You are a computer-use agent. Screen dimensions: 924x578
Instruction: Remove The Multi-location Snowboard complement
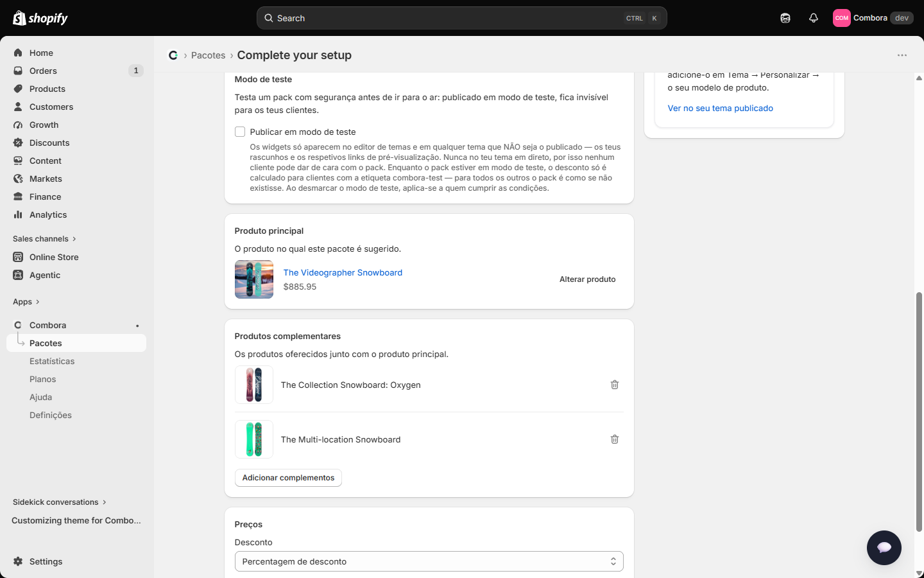615,439
